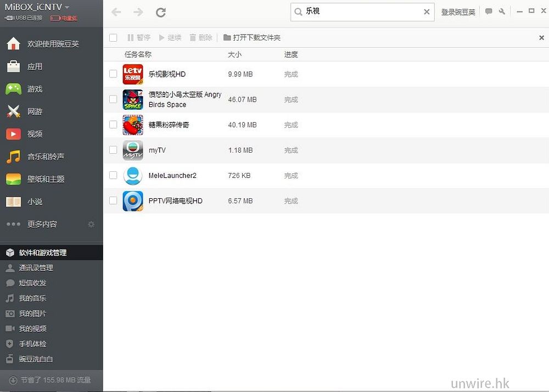549x392 pixels.
Task: Click the refresh icon in navigation bar
Action: click(x=161, y=12)
